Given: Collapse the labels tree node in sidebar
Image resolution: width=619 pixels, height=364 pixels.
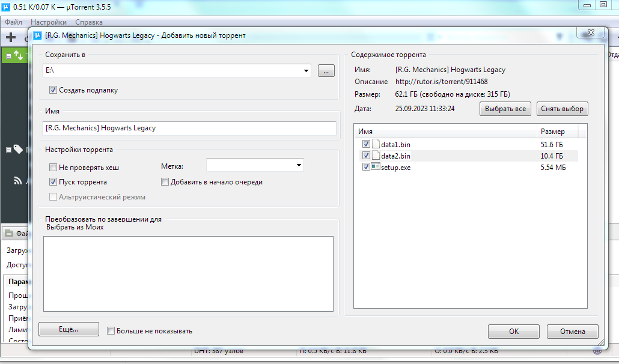Looking at the screenshot, I should click(8, 150).
